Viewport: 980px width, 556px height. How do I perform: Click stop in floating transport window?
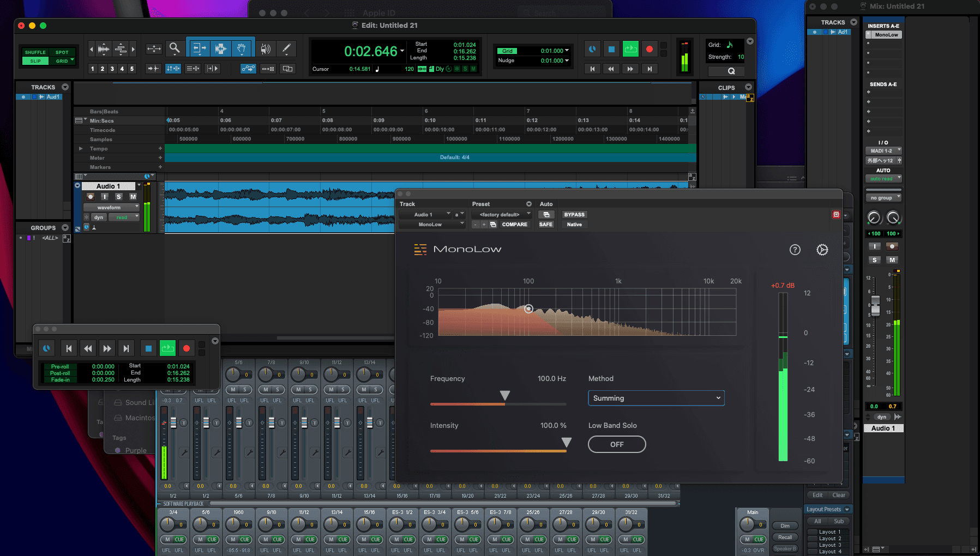(148, 348)
